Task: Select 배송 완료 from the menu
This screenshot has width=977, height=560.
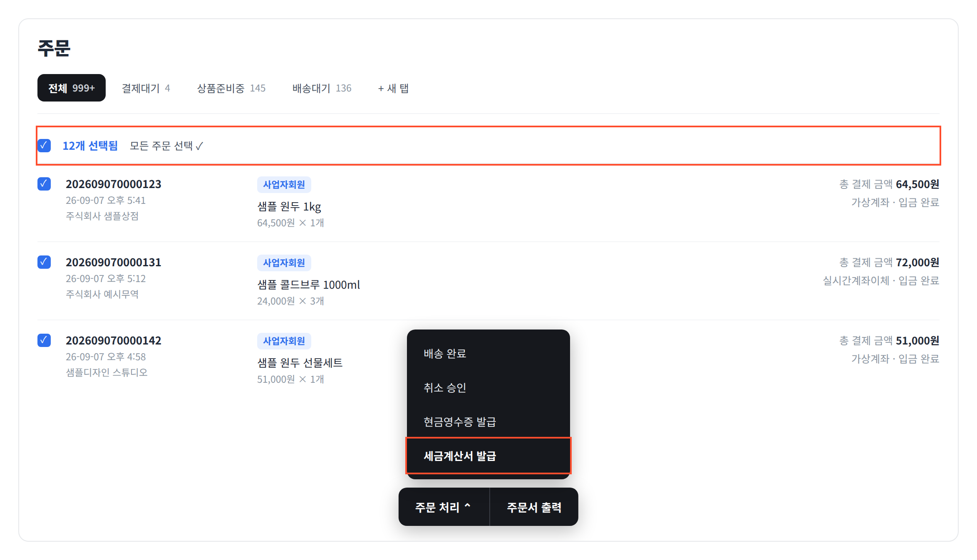Action: pyautogui.click(x=488, y=354)
